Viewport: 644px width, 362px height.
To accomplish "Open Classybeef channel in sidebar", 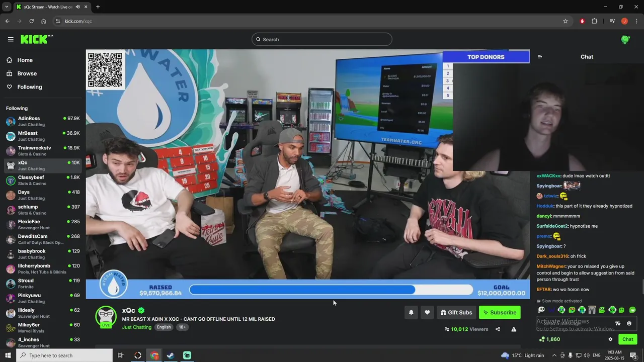I will click(43, 180).
